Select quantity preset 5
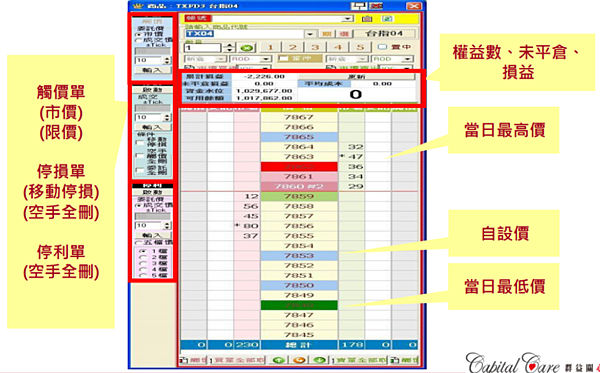The image size is (600, 373). tap(360, 47)
